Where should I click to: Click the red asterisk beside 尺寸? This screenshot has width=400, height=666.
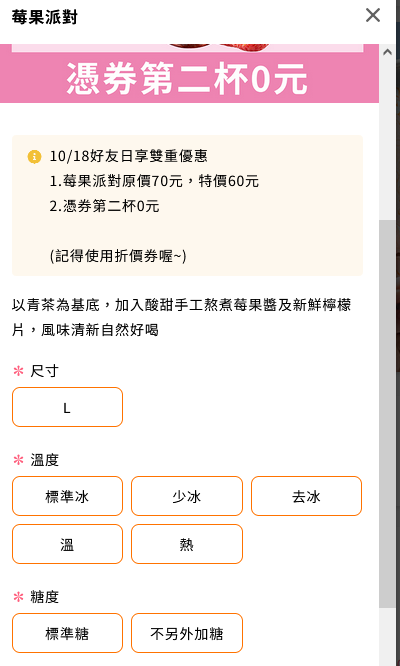click(x=18, y=371)
